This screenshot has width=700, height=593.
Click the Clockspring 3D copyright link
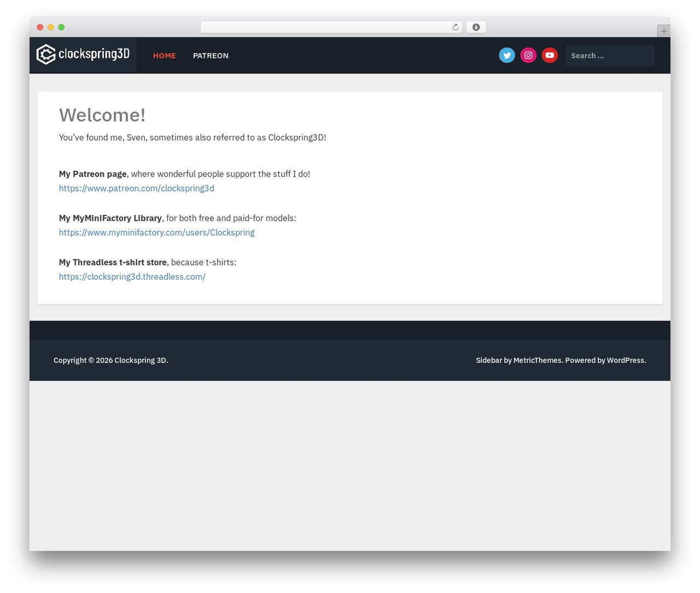tap(140, 361)
